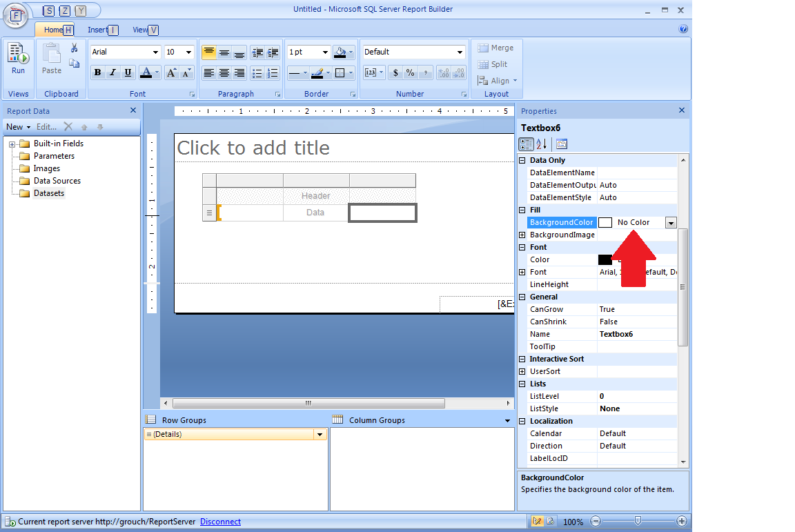Cut selection with the scissors icon
The image size is (795, 532).
pyautogui.click(x=75, y=48)
